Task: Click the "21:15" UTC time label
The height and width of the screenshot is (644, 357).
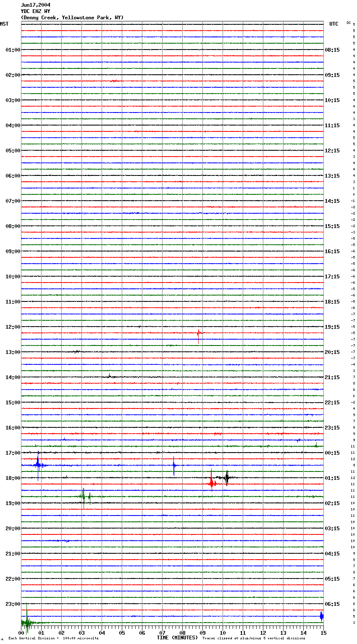Action: click(332, 377)
